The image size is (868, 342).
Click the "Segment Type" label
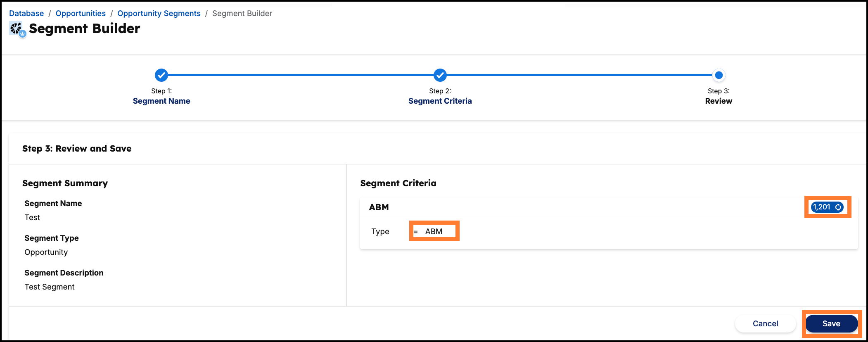[x=52, y=238]
